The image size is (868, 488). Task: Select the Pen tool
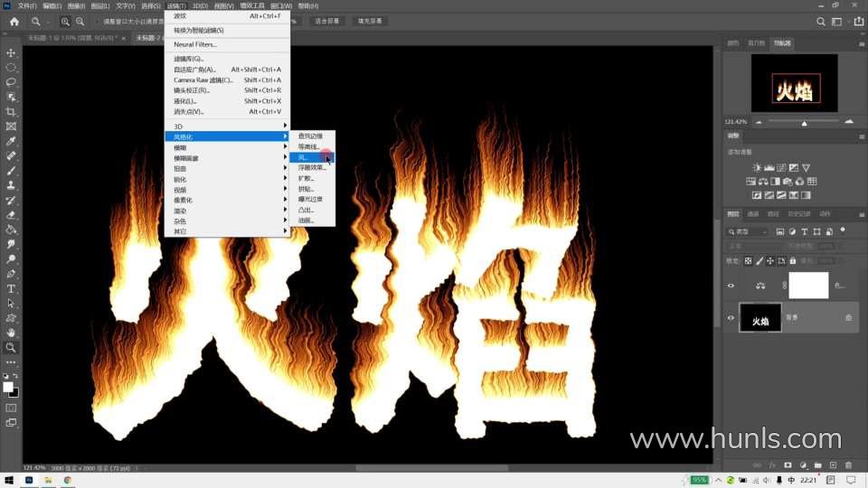[x=11, y=274]
